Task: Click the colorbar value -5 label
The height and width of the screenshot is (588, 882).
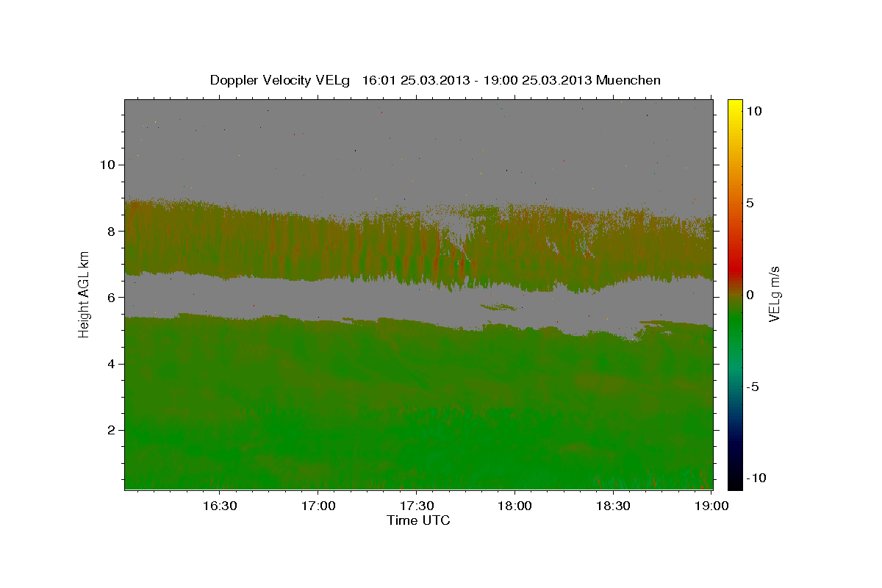Action: point(752,387)
